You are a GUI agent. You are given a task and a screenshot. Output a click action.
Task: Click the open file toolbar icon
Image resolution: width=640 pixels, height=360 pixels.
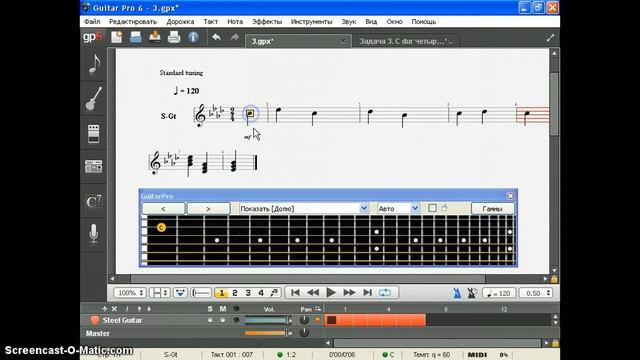click(x=136, y=38)
